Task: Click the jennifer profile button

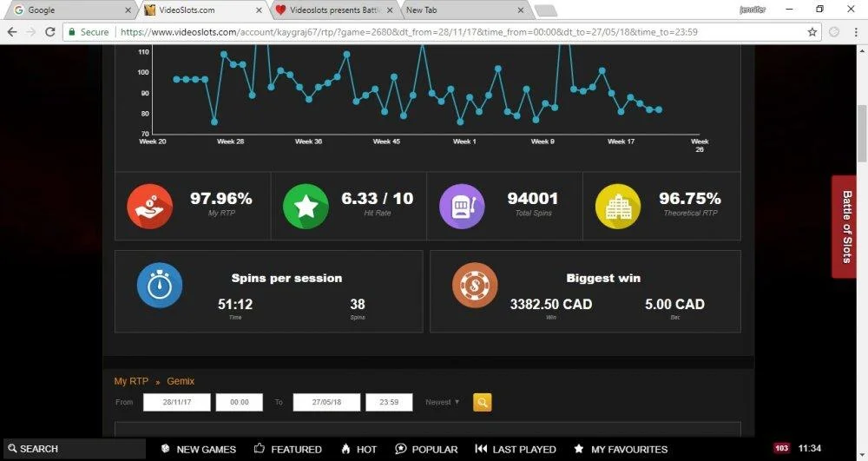Action: [x=753, y=10]
